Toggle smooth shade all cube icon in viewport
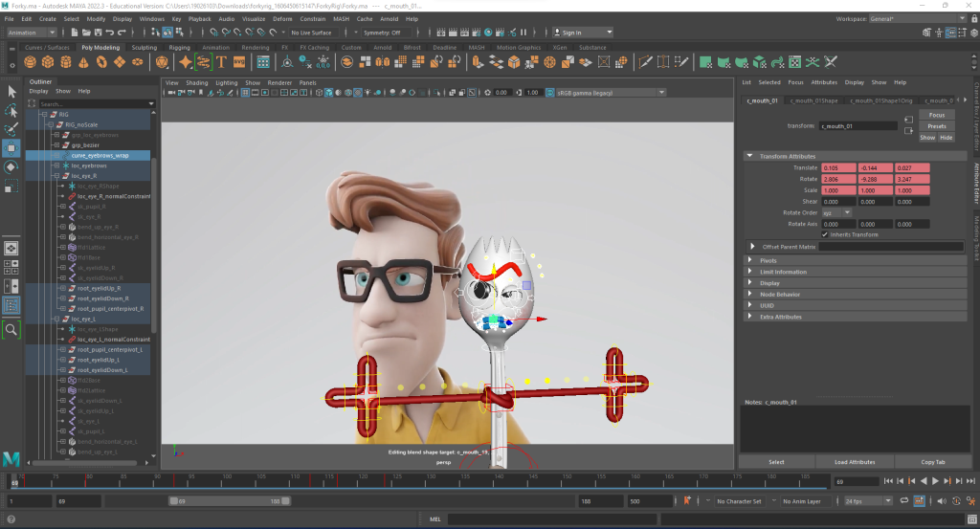 click(329, 93)
